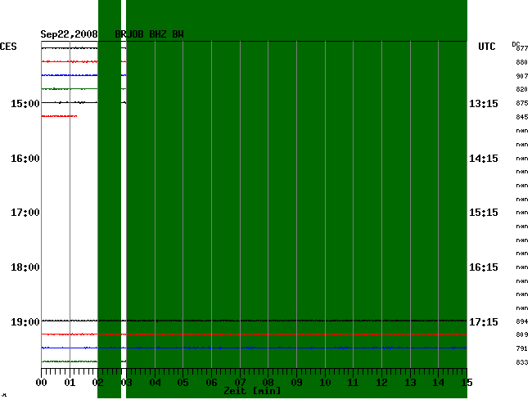Viewport: 532px width, 404px height.
Task: Pick the DC value 875
Action: 522,103
